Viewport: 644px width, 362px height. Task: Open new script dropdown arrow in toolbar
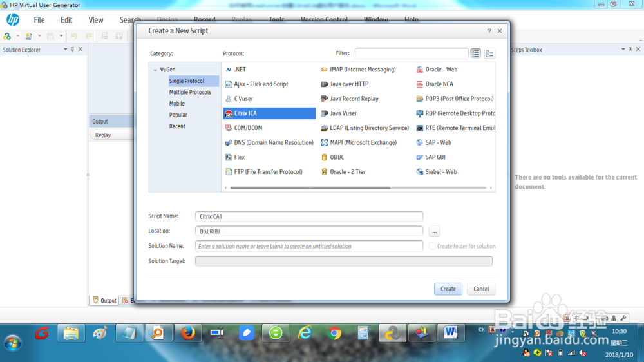point(17,36)
